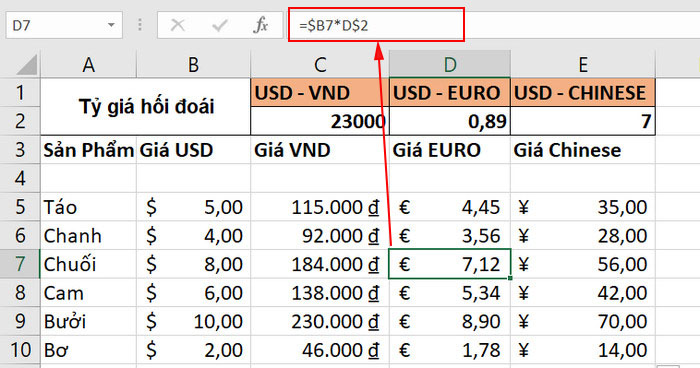Viewport: 700px width, 368px height.
Task: Expand the Name Box dropdown arrow
Action: [111, 25]
